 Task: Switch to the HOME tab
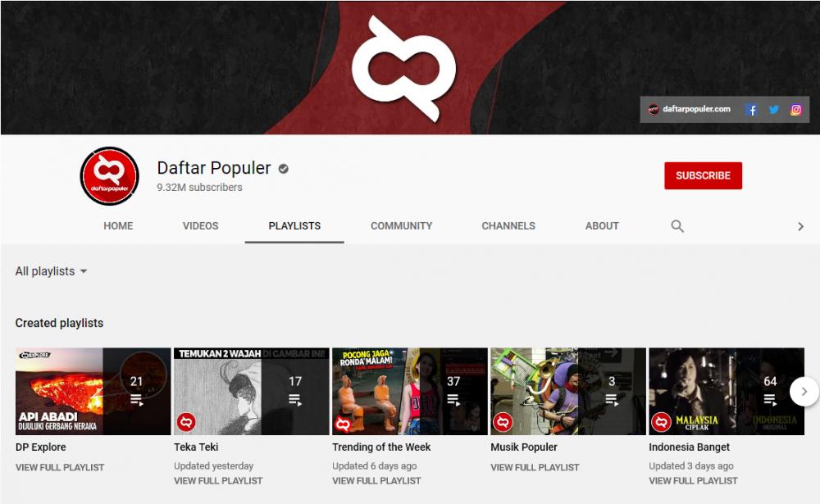[x=118, y=226]
